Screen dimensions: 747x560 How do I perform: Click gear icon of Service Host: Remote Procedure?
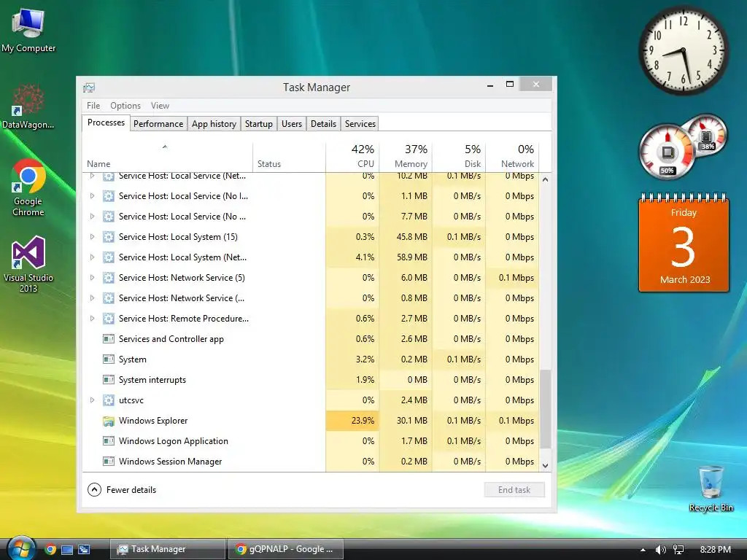point(109,319)
